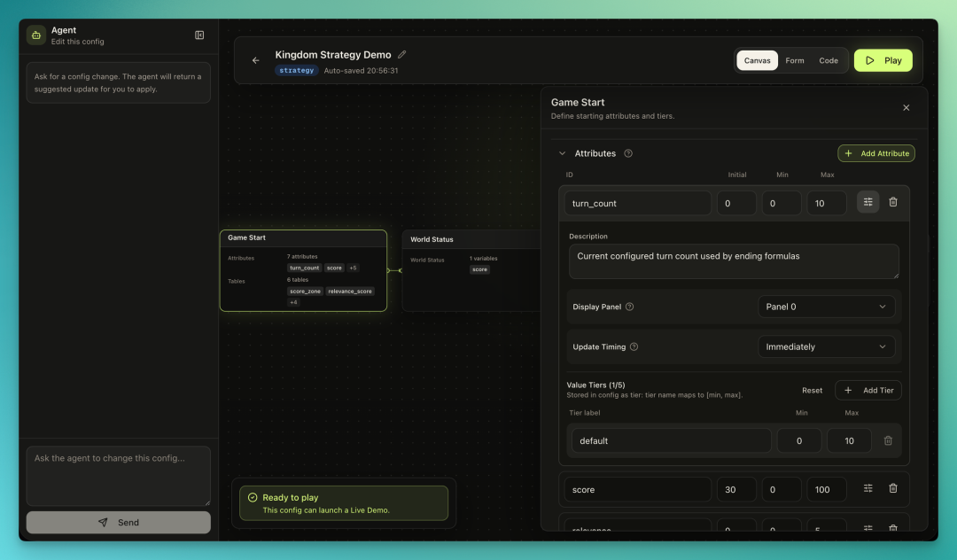This screenshot has width=957, height=560.
Task: Click Auto-saved 20:56:31 text
Action: tap(361, 71)
